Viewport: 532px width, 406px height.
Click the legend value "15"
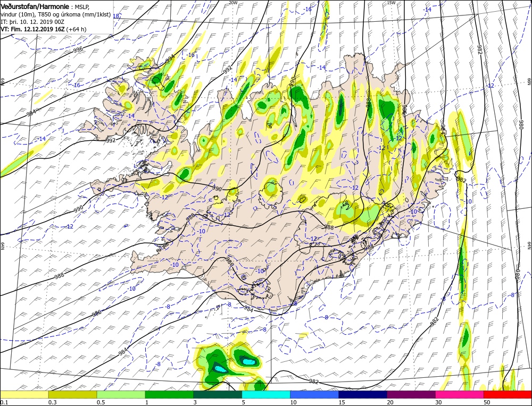click(342, 402)
